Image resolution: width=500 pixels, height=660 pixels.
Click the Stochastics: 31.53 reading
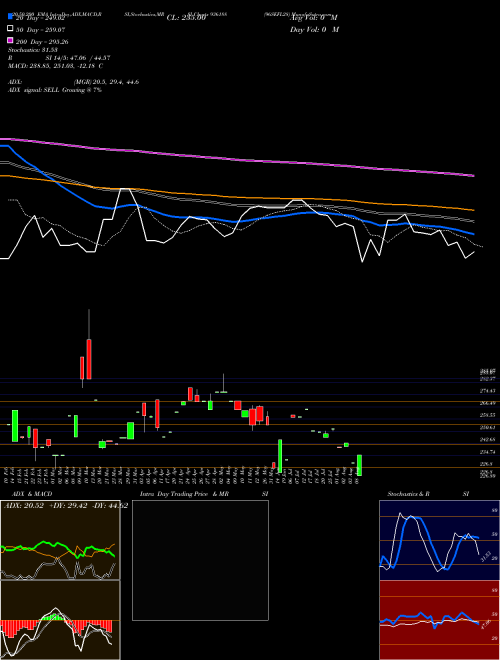pyautogui.click(x=32, y=50)
